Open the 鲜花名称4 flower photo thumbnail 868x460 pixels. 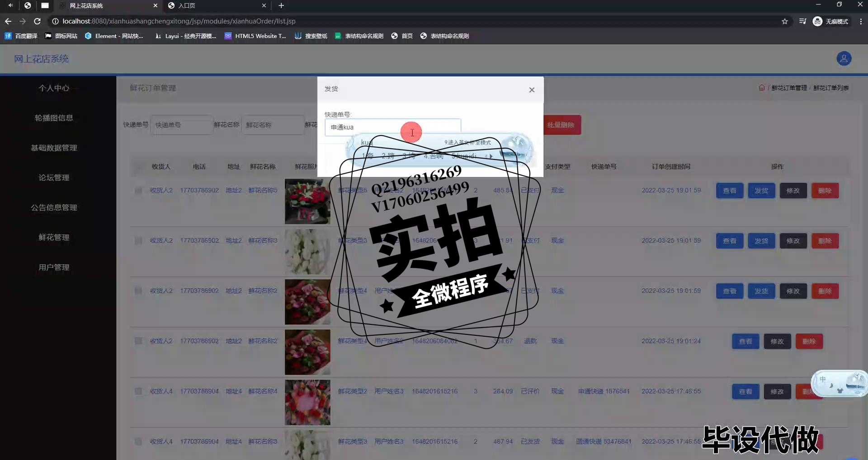307,402
